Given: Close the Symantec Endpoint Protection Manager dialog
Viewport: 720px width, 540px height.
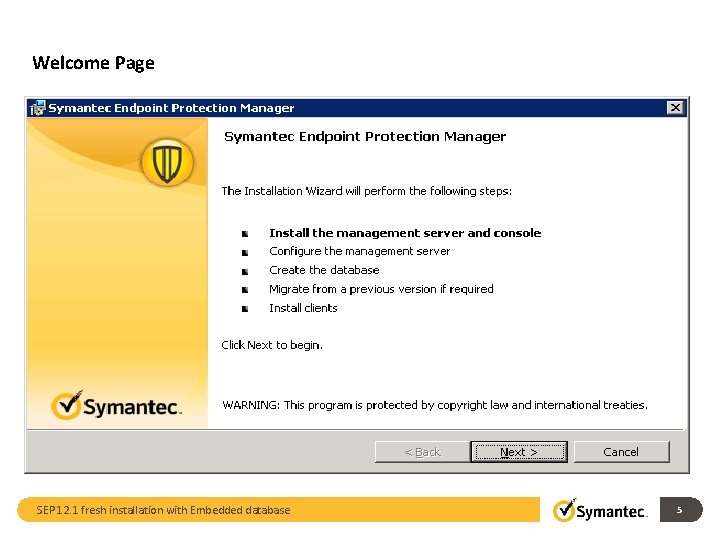Looking at the screenshot, I should [675, 107].
